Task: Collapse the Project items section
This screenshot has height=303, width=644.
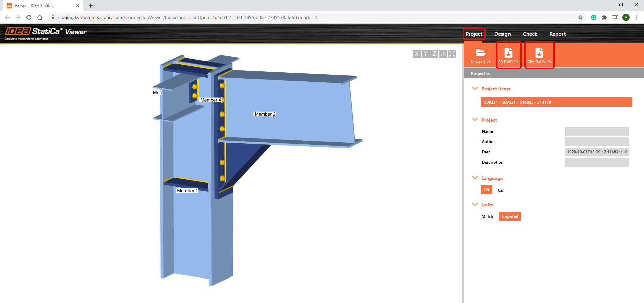Action: pos(475,89)
